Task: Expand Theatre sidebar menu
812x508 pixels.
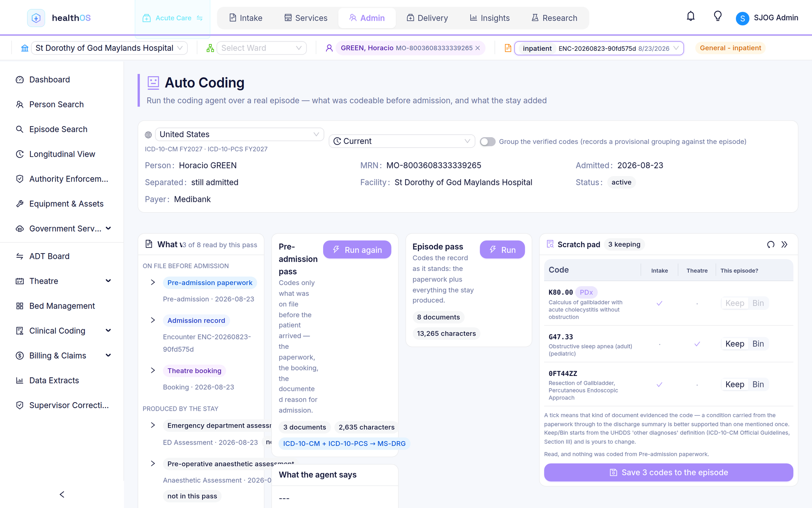Action: [108, 281]
